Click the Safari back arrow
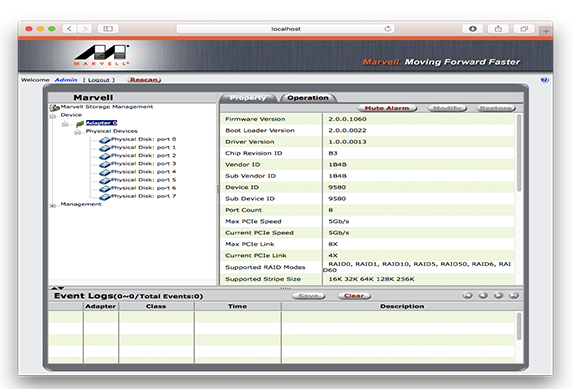This screenshot has width=572, height=389. (69, 28)
